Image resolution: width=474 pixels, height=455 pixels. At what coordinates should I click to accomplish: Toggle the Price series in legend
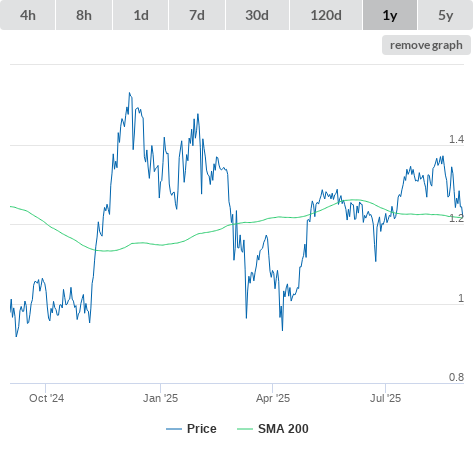(191, 429)
